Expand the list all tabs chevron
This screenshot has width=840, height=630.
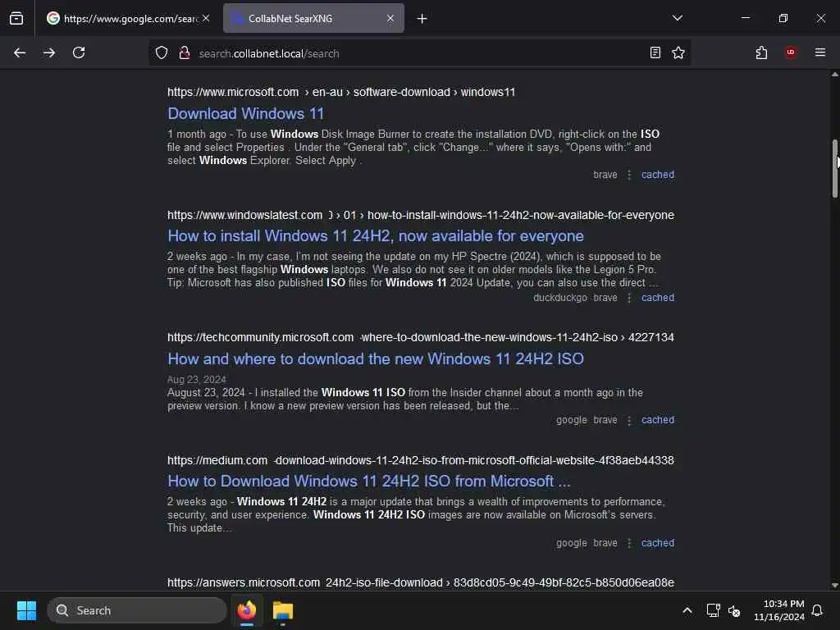(x=677, y=18)
